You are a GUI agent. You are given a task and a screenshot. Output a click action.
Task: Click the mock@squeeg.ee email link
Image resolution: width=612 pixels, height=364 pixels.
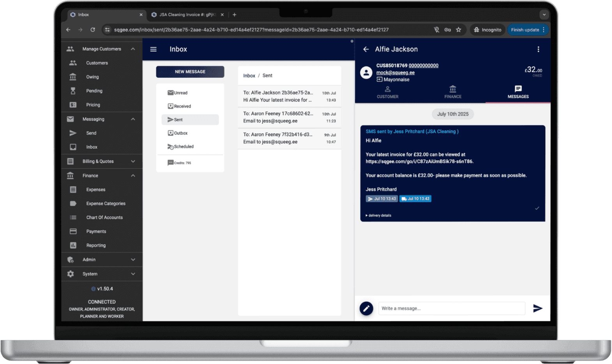tap(395, 73)
